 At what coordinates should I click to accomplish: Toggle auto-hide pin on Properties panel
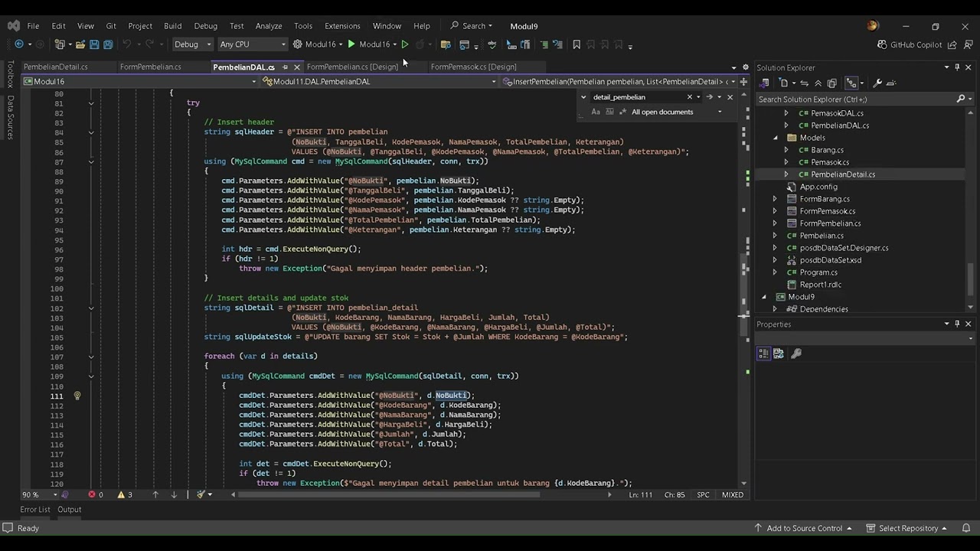[957, 324]
